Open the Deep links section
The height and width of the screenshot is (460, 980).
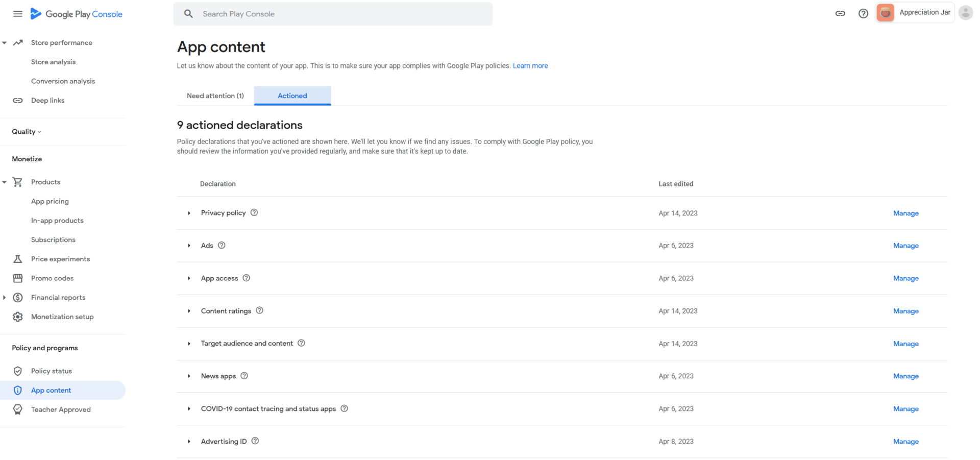[x=47, y=100]
